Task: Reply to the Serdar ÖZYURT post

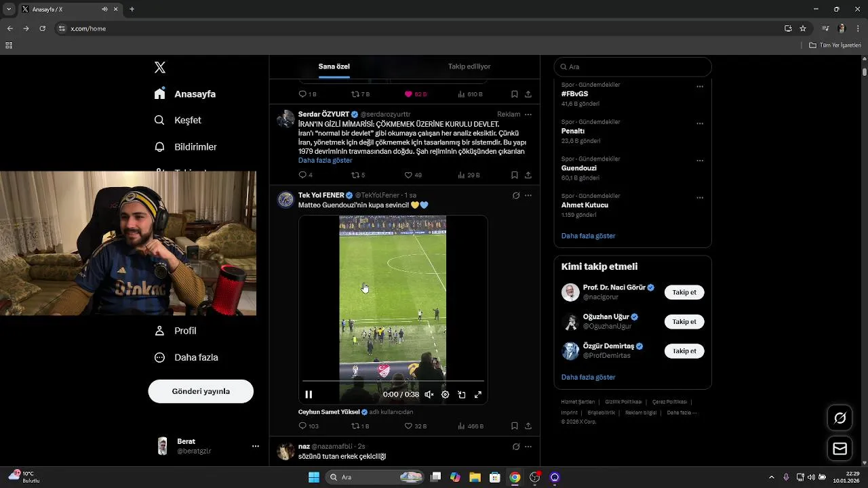Action: 306,175
